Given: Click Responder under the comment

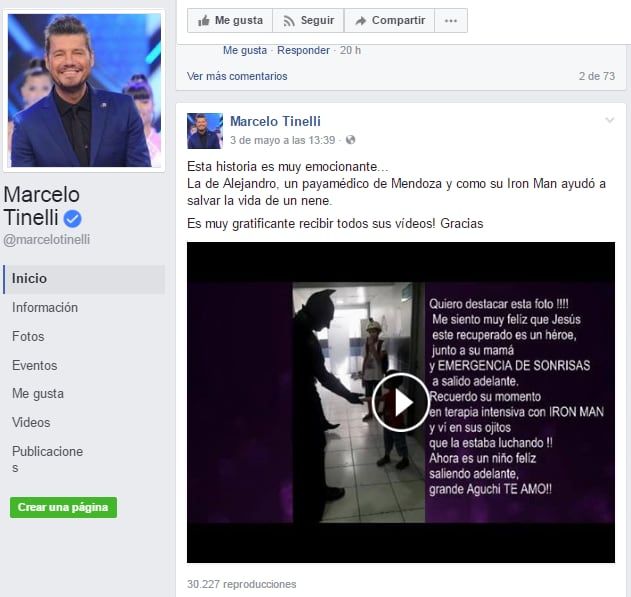Looking at the screenshot, I should 303,50.
